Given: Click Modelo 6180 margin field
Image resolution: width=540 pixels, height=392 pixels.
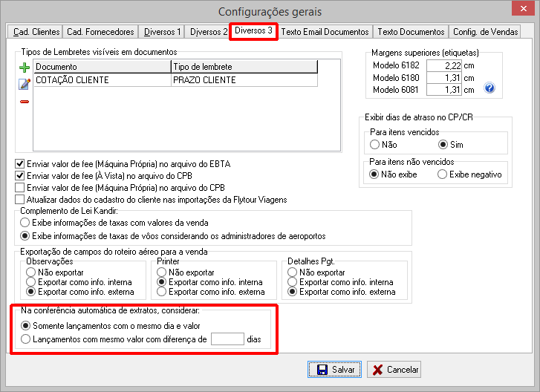Looking at the screenshot, I should click(444, 78).
